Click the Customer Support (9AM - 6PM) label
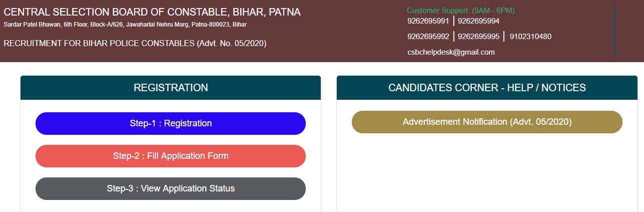644x212 pixels. 460,11
